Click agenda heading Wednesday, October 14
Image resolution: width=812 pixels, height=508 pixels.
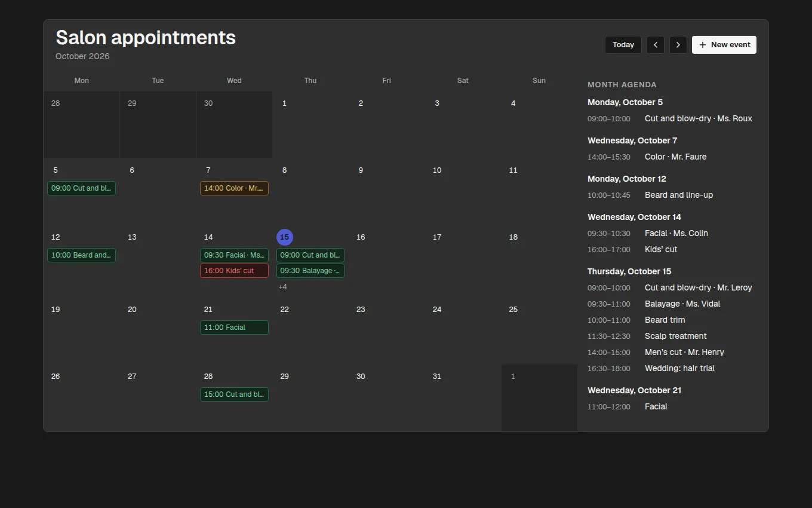coord(634,217)
